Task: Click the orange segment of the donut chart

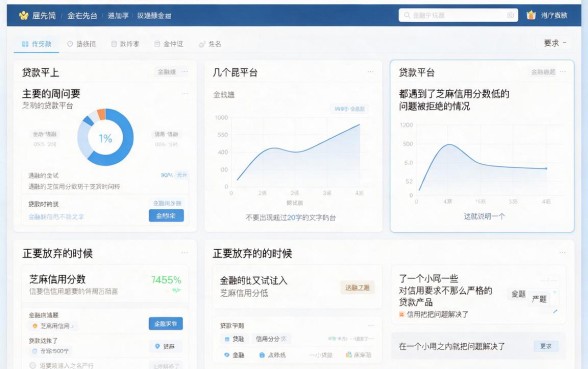Action: [101, 114]
